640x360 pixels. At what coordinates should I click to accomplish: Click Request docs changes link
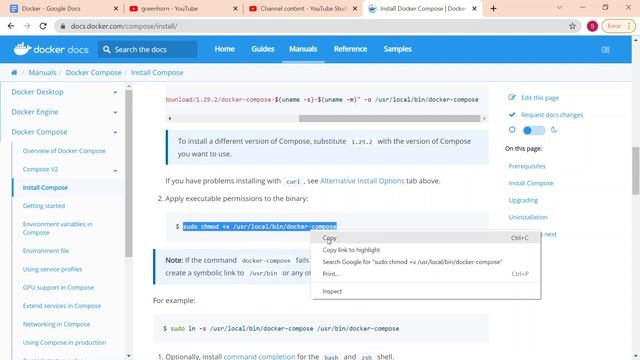click(x=552, y=115)
